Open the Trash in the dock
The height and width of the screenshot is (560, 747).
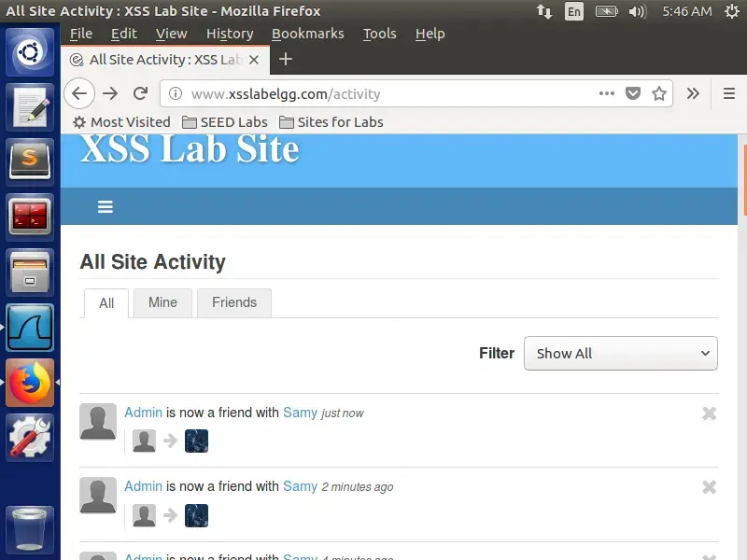pos(30,529)
